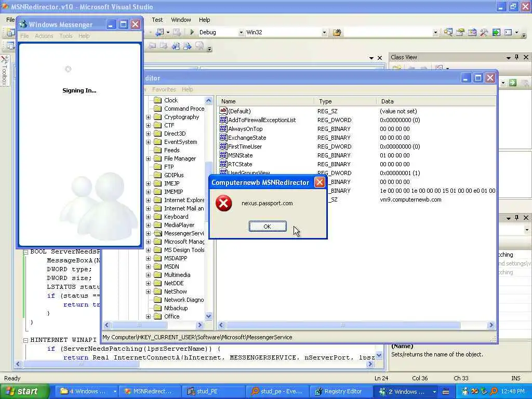Screen dimensions: 532x399
Task: Expand the MessengerService registry key
Action: coord(148,233)
